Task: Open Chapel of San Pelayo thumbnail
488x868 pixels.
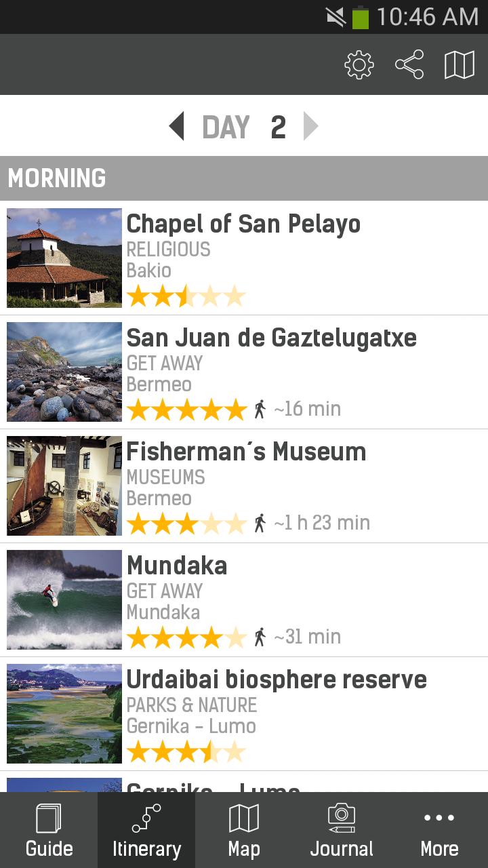Action: pyautogui.click(x=64, y=258)
